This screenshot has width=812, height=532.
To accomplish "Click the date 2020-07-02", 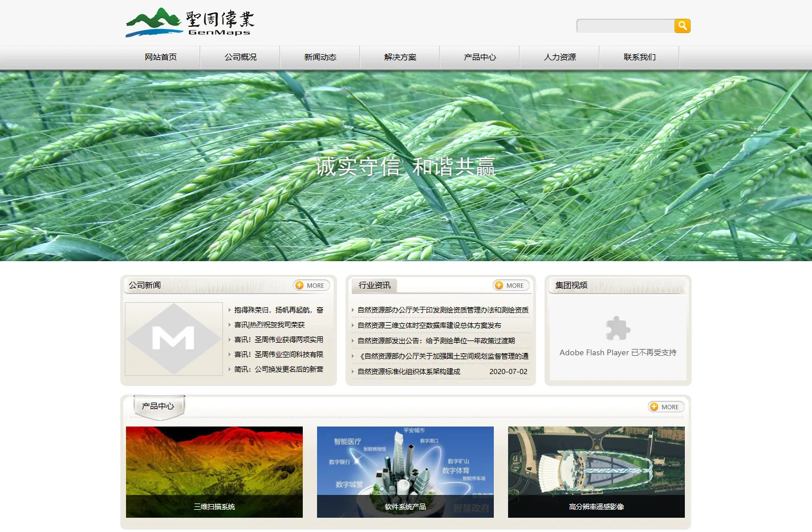I will (508, 371).
